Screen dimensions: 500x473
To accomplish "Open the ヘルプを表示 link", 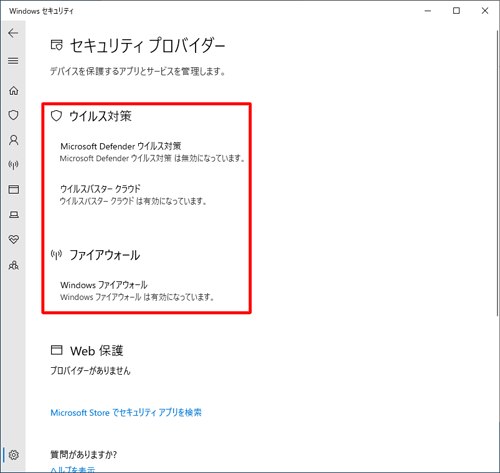I will pyautogui.click(x=73, y=469).
